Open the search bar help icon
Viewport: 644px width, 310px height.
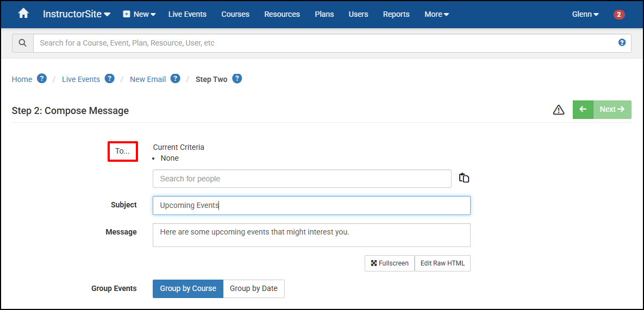(622, 43)
